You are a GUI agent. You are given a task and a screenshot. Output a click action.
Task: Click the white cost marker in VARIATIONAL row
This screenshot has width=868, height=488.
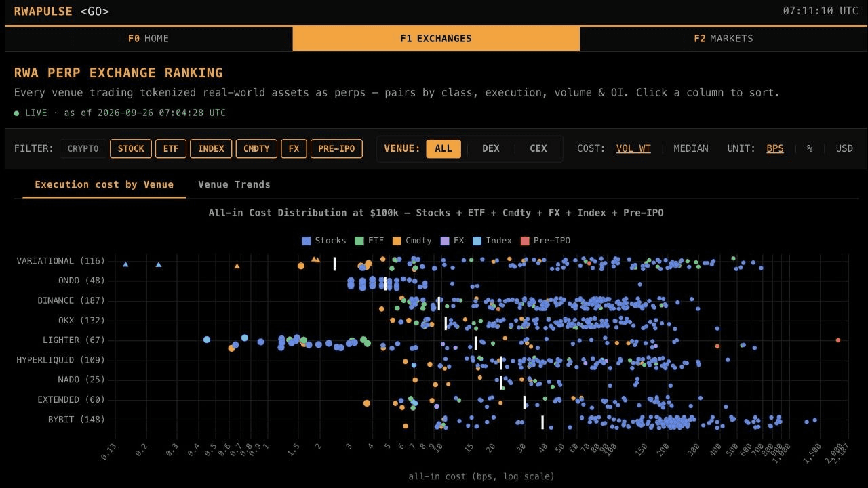coord(334,264)
